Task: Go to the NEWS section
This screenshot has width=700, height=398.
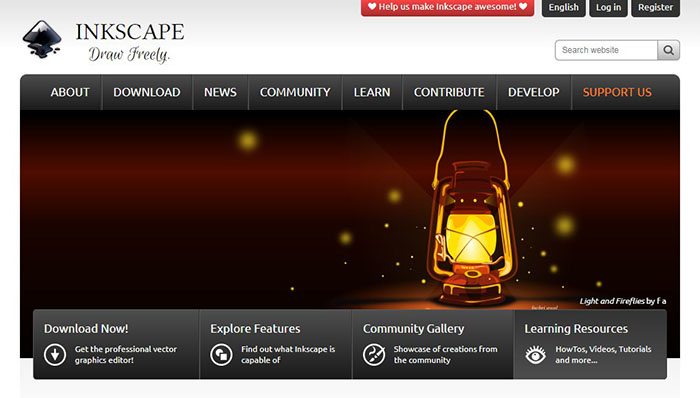Action: (221, 92)
